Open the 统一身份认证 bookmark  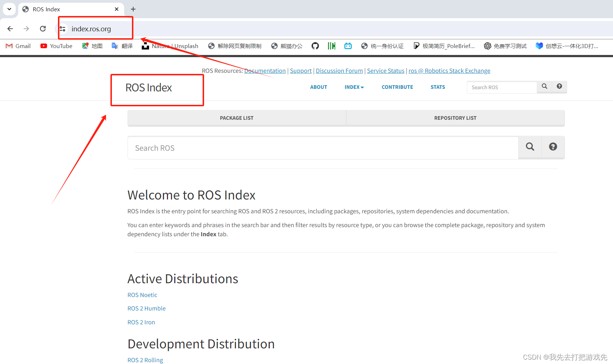tap(382, 46)
